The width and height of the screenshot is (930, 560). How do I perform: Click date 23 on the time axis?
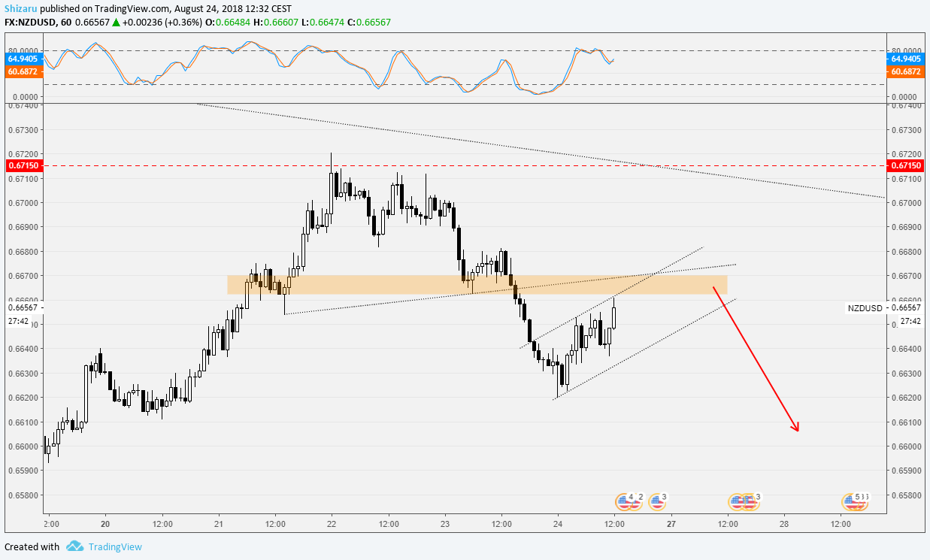[445, 523]
